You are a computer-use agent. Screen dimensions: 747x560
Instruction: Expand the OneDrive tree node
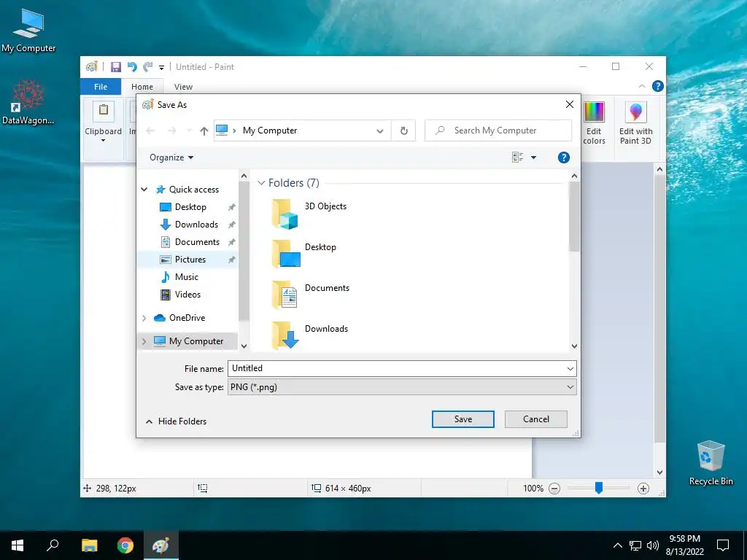point(144,318)
